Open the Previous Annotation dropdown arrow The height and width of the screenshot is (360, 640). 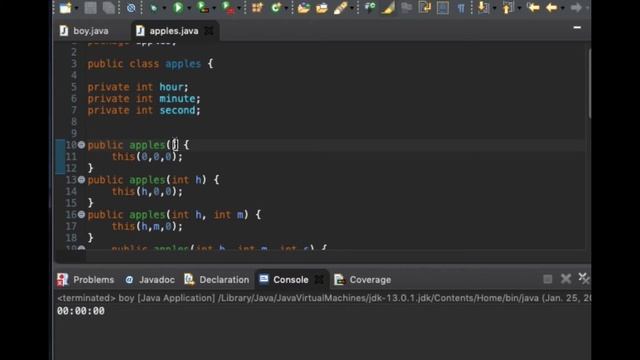(x=519, y=8)
